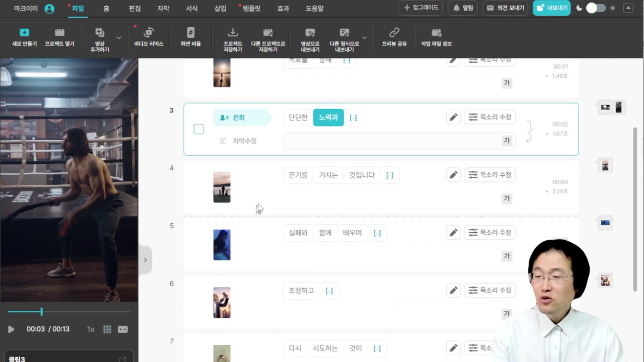Image resolution: width=644 pixels, height=362 pixels.
Task: Expand the arrow beside 영상 추가하기
Action: (119, 38)
